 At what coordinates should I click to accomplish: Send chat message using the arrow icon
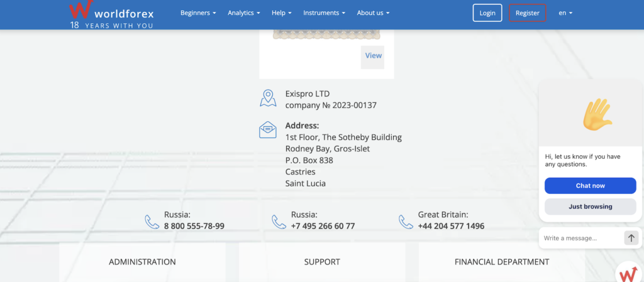point(631,238)
